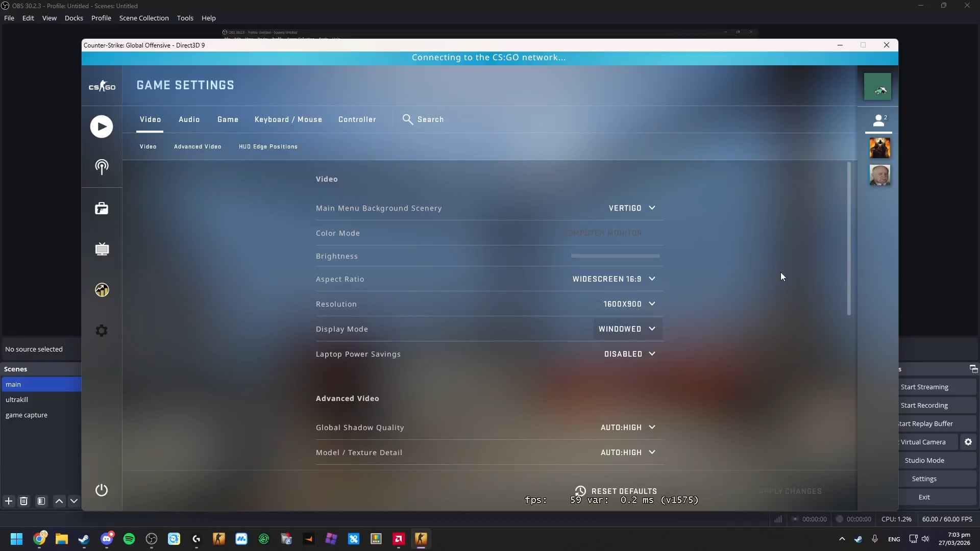Open the Watch TV sidebar icon
This screenshot has width=980, height=551.
(x=102, y=249)
